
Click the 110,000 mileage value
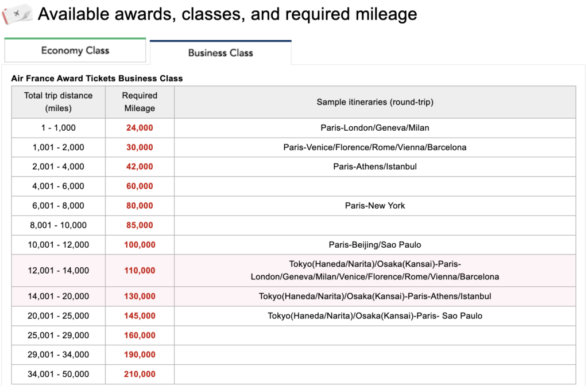[x=140, y=270]
